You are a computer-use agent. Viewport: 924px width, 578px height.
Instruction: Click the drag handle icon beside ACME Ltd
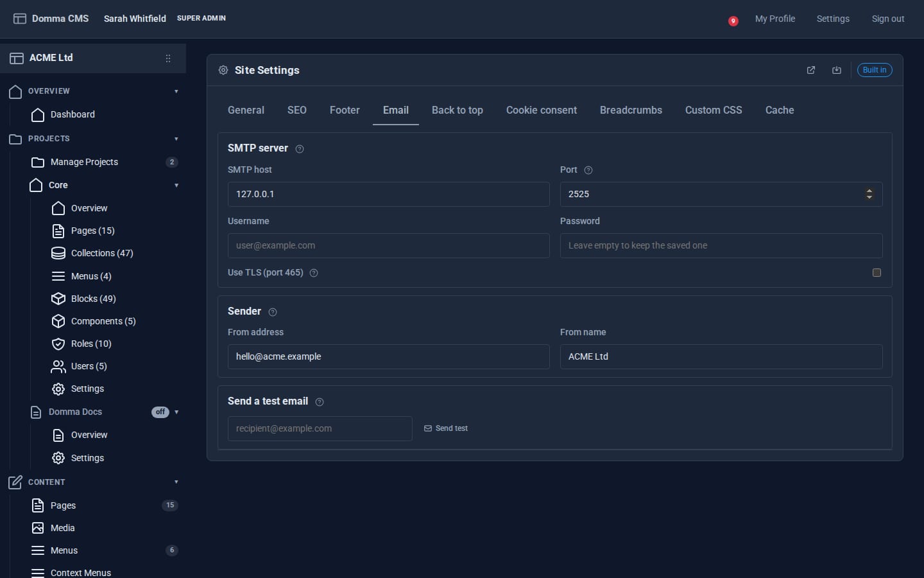[x=168, y=58]
